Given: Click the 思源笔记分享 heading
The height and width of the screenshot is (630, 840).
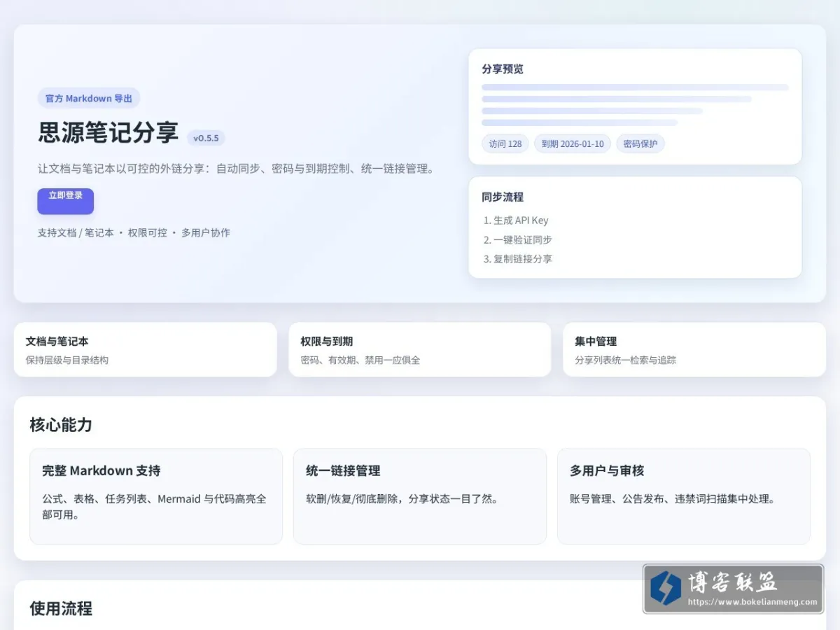Looking at the screenshot, I should point(108,132).
